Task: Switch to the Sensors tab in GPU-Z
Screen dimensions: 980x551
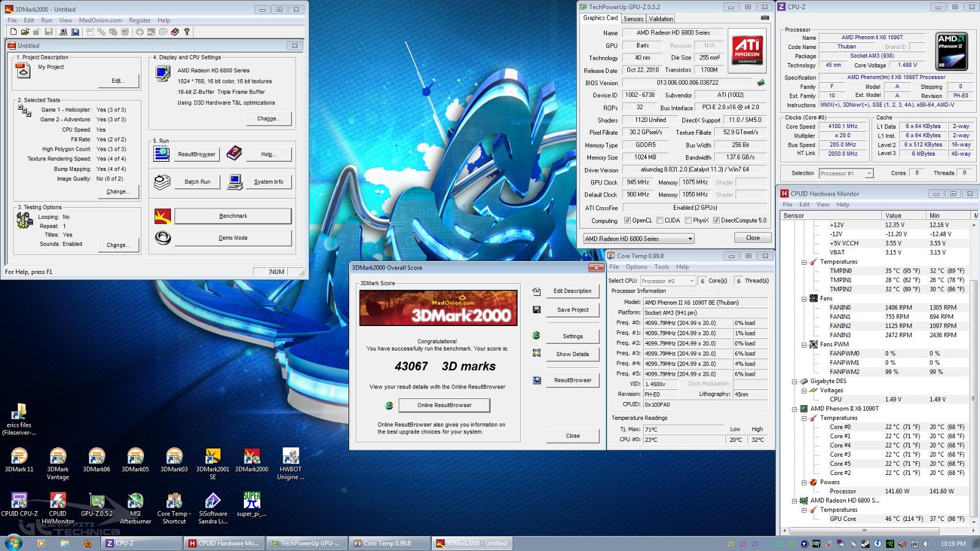Action: [633, 18]
